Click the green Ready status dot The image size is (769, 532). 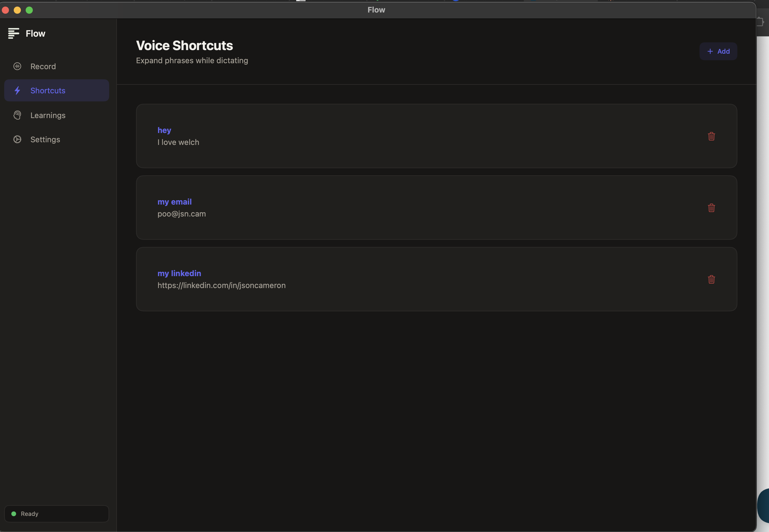(14, 514)
